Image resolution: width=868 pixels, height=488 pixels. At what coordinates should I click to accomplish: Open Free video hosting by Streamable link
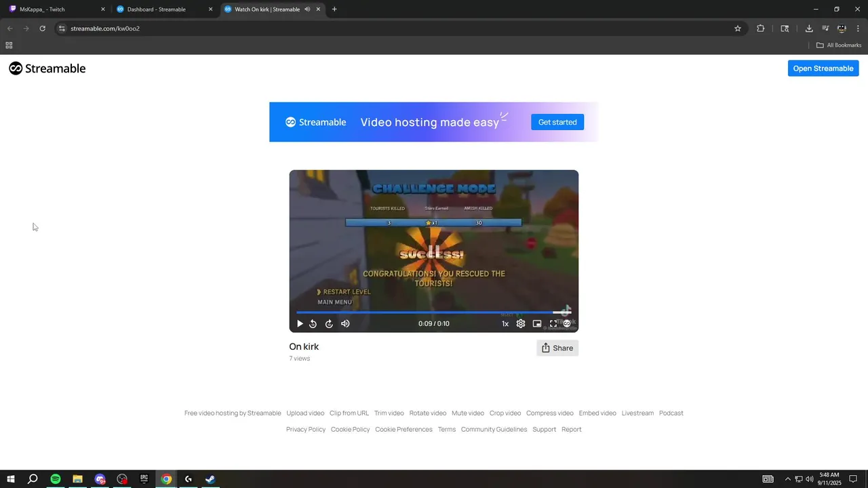233,413
